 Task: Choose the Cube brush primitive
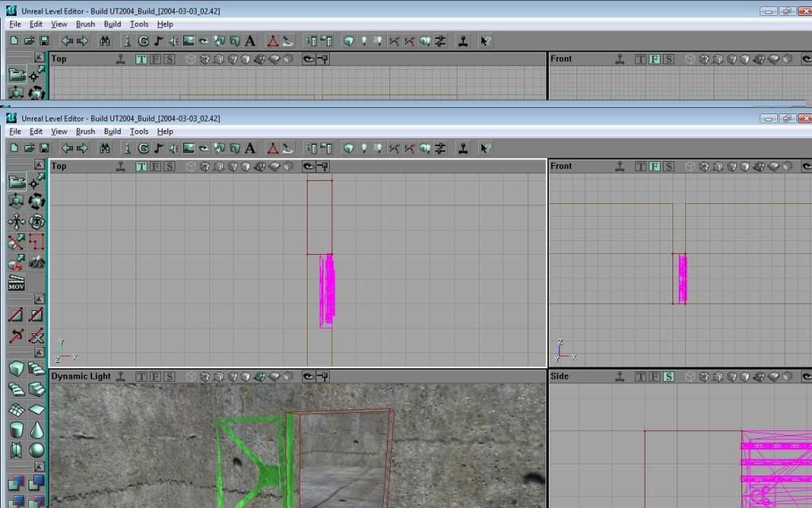16,368
